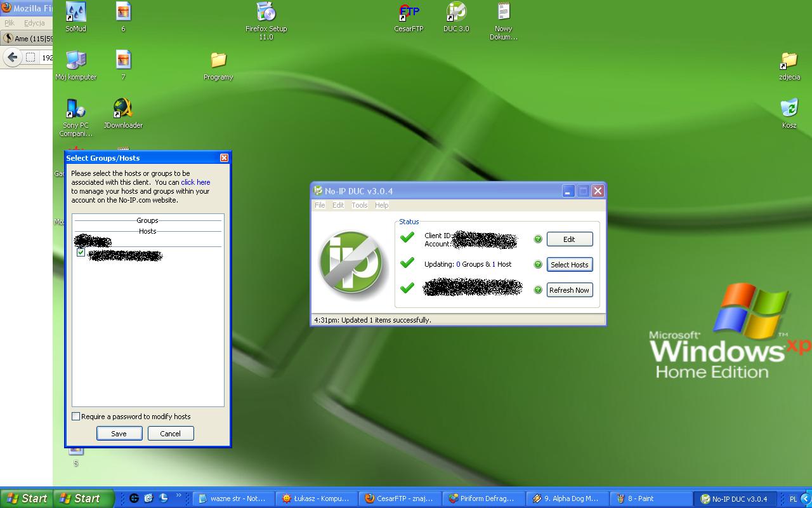Select the Nowy Dokum... text file icon
Viewport: 812px width, 508px height.
[x=504, y=21]
